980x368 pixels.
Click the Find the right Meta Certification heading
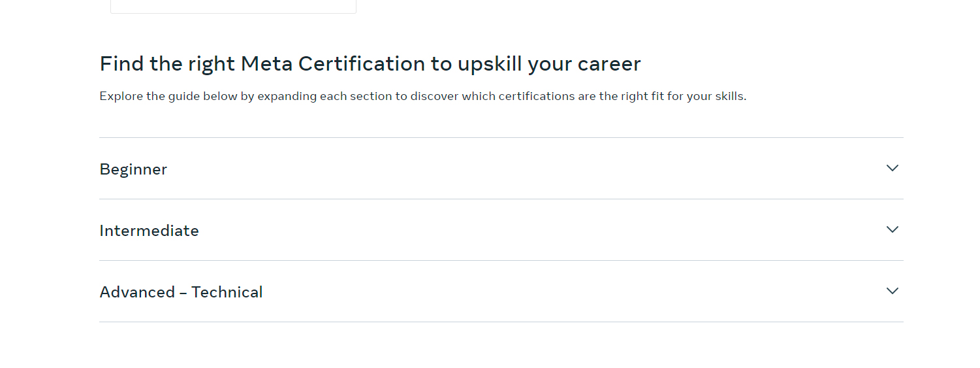(x=370, y=64)
